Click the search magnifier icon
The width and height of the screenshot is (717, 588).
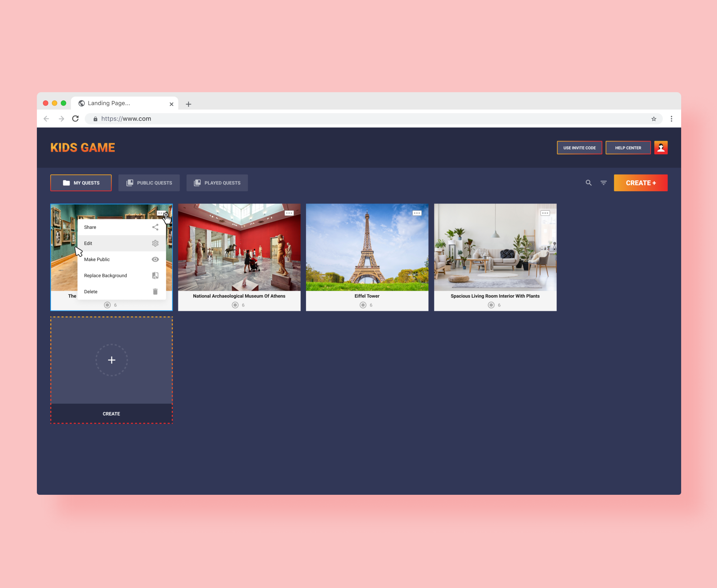pyautogui.click(x=589, y=183)
